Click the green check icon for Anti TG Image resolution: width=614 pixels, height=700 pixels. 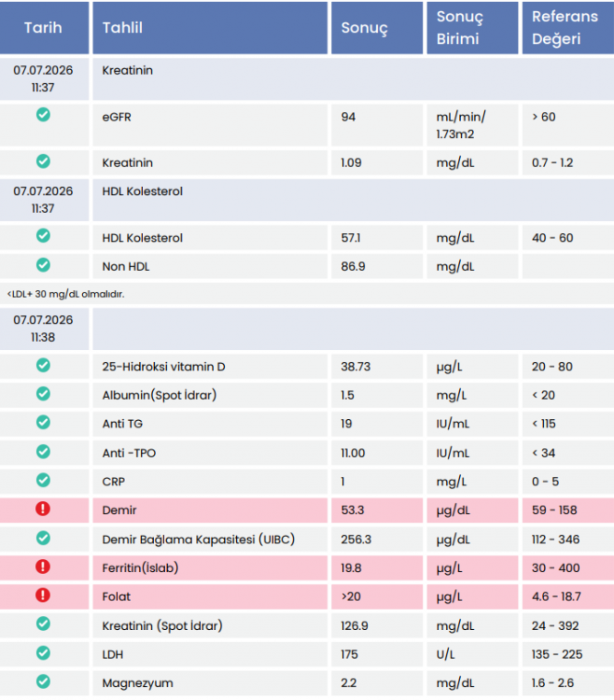(x=43, y=422)
